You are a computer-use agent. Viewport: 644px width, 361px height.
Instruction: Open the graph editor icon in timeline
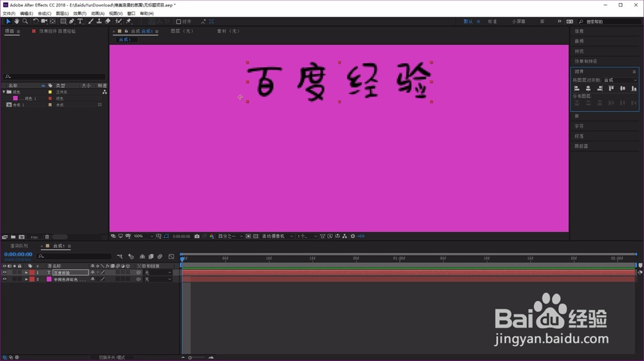[171, 257]
